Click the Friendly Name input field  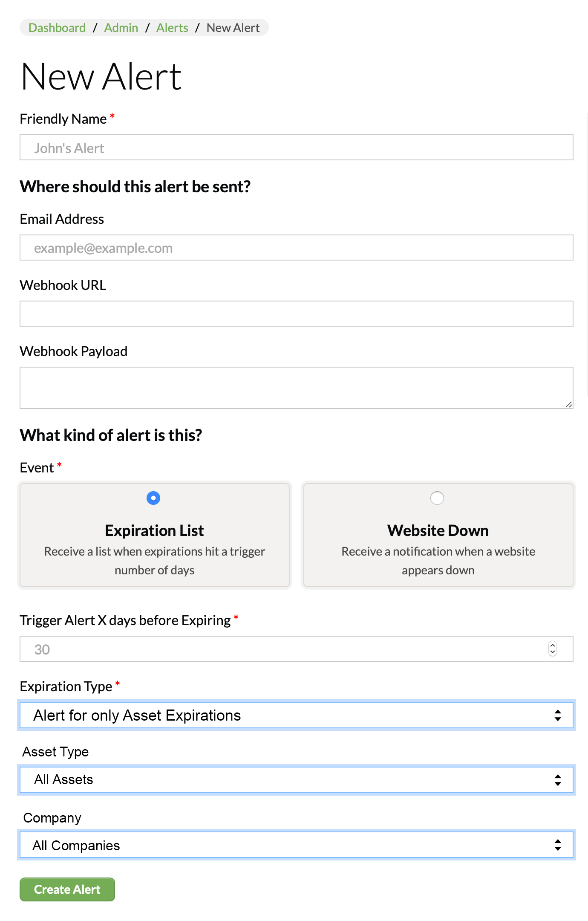click(x=297, y=148)
